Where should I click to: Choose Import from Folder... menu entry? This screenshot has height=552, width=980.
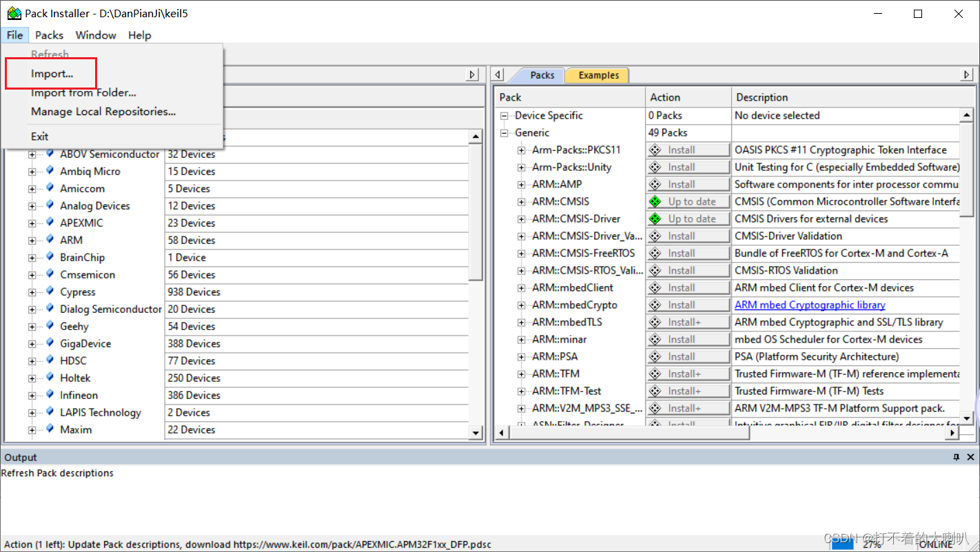coord(83,92)
